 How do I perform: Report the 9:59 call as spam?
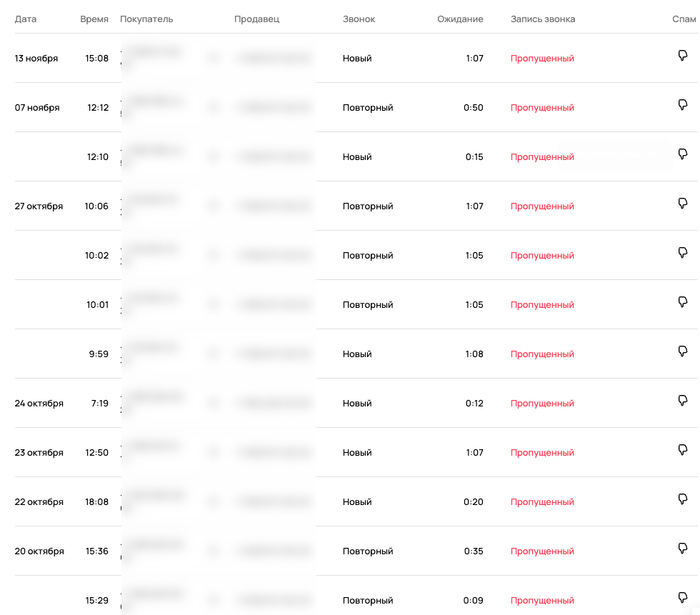[x=683, y=352]
